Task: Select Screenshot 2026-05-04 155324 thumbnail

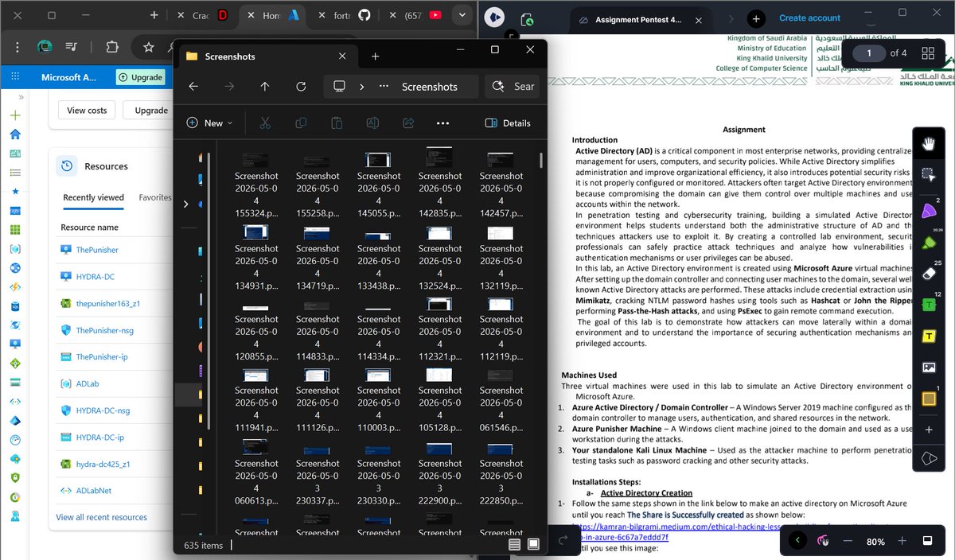Action: coord(256,185)
